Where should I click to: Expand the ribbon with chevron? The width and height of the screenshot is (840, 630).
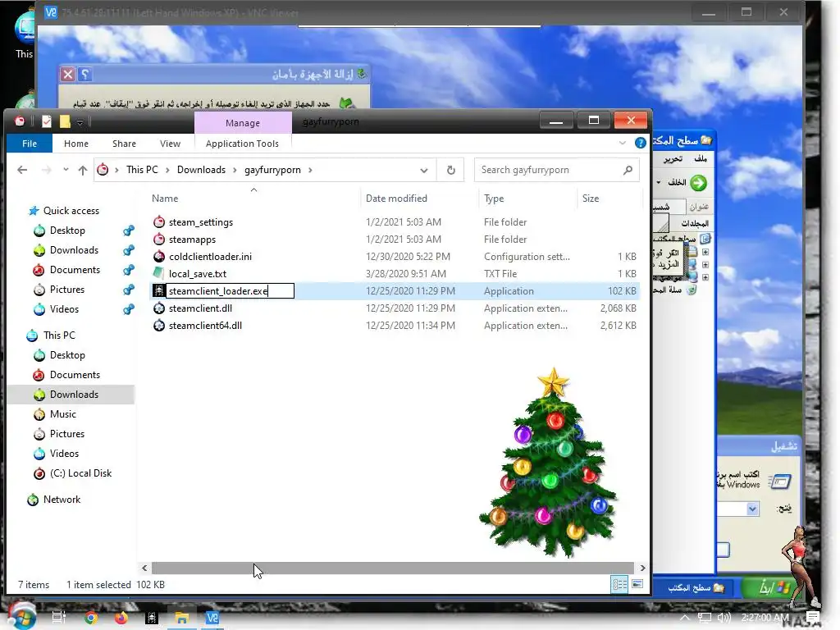pyautogui.click(x=622, y=143)
